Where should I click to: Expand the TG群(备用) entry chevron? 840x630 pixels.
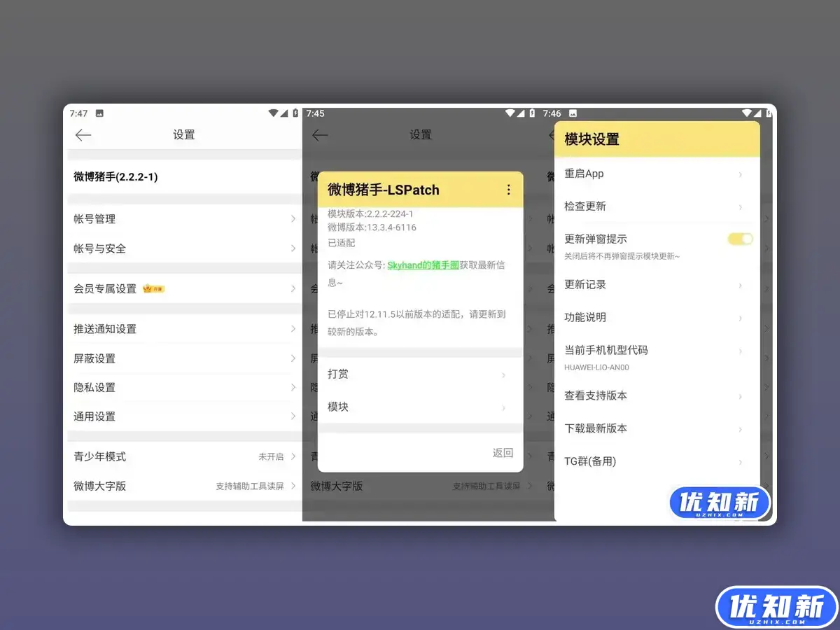741,461
